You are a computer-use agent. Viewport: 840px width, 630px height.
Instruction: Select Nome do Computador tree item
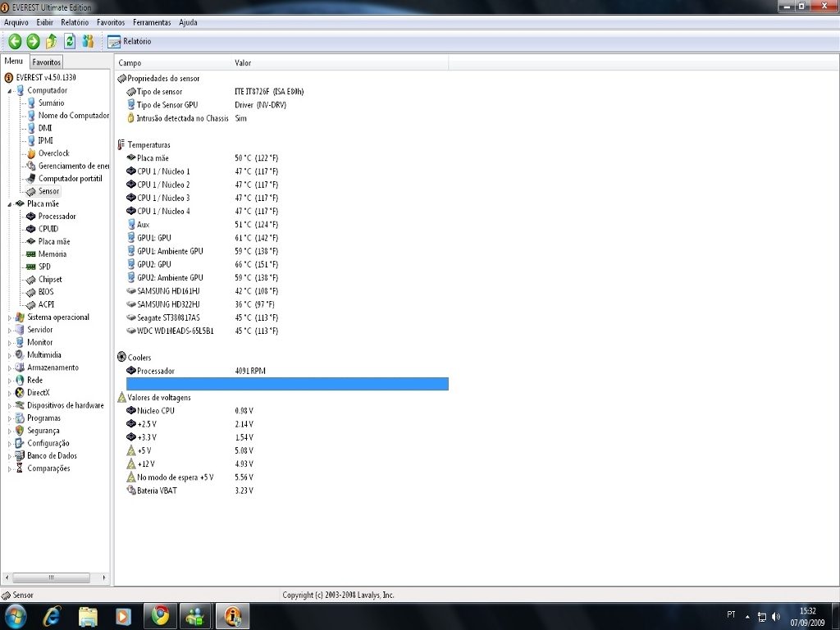pos(73,115)
